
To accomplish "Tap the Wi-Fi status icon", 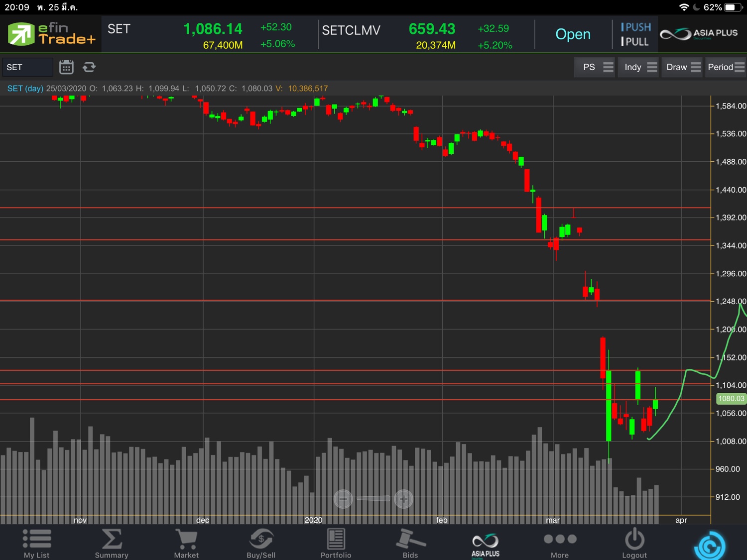I will (684, 7).
